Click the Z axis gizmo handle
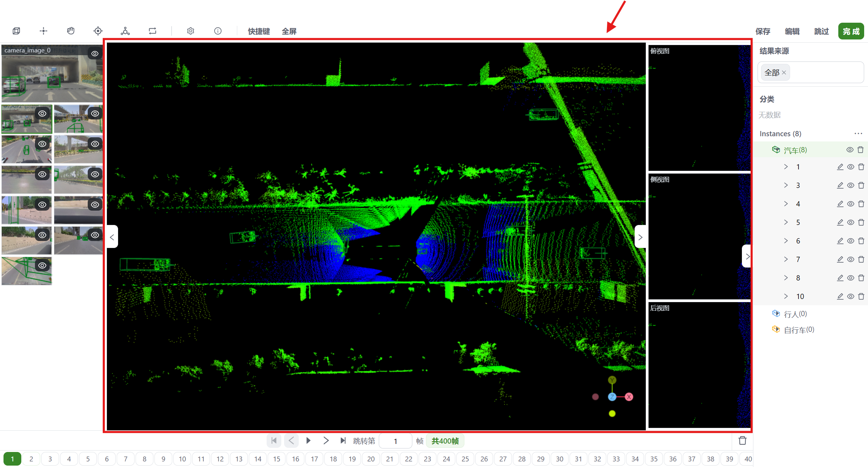Viewport: 868px width, 467px height. point(612,397)
